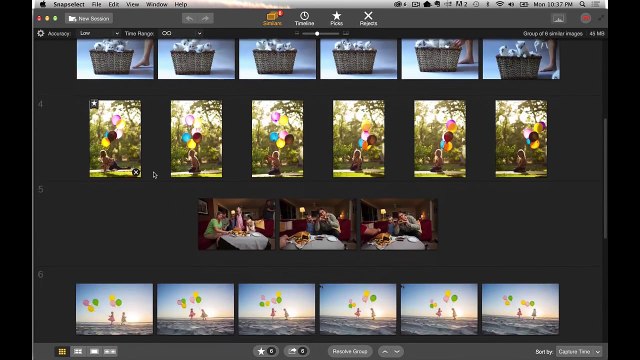640x360 pixels.
Task: Open the settings gear beside Accuracy
Action: click(40, 33)
